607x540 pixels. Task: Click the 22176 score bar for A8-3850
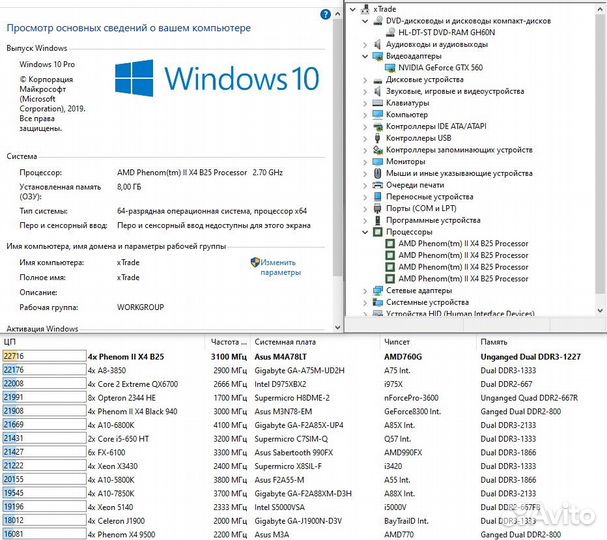44,370
